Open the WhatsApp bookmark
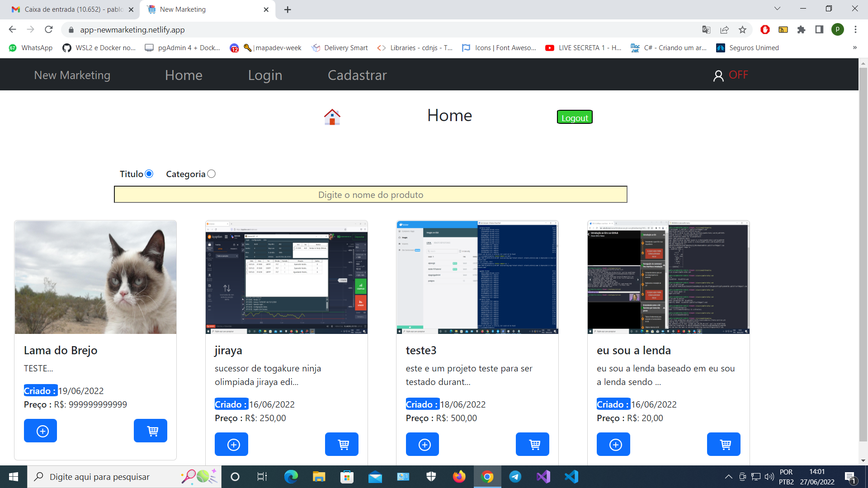Image resolution: width=868 pixels, height=488 pixels. tap(31, 48)
